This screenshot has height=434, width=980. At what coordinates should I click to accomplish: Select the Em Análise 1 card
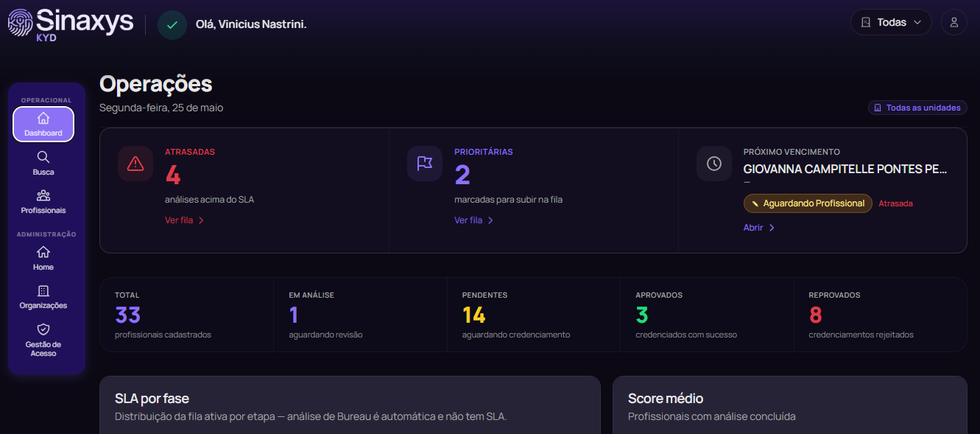coord(360,315)
